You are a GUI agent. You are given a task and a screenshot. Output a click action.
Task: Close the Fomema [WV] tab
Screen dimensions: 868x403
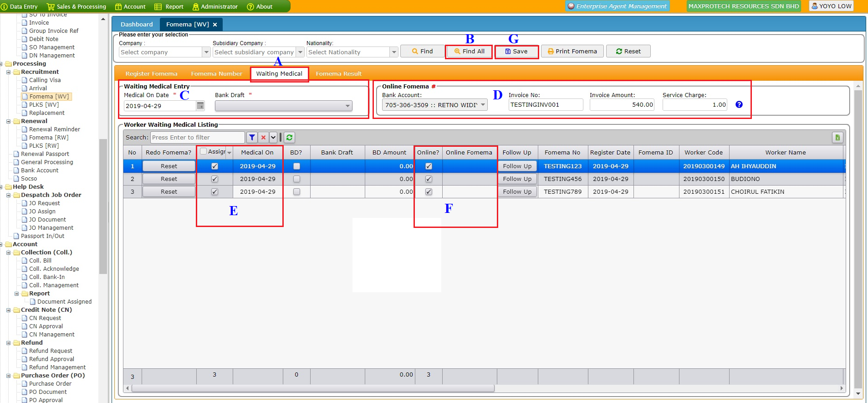point(215,25)
